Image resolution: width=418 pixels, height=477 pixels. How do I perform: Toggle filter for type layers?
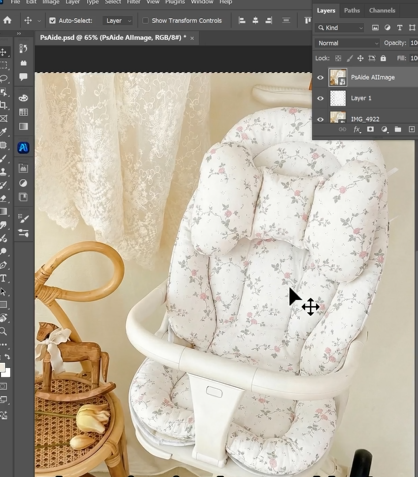click(x=399, y=28)
